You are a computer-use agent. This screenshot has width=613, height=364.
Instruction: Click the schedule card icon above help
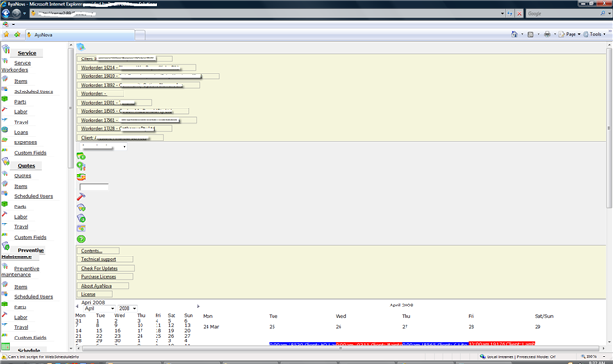coord(81,229)
